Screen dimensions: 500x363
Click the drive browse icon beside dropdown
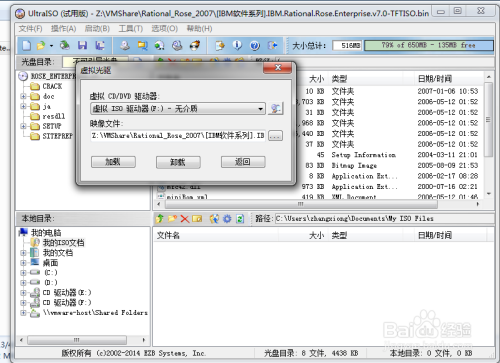(276, 108)
